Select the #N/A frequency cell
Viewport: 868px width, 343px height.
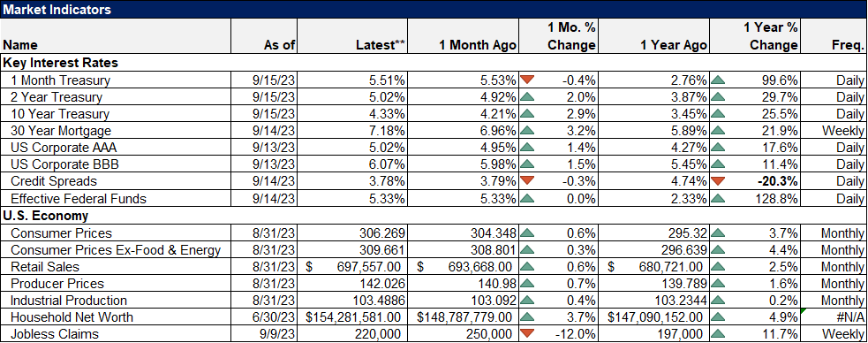tap(834, 317)
